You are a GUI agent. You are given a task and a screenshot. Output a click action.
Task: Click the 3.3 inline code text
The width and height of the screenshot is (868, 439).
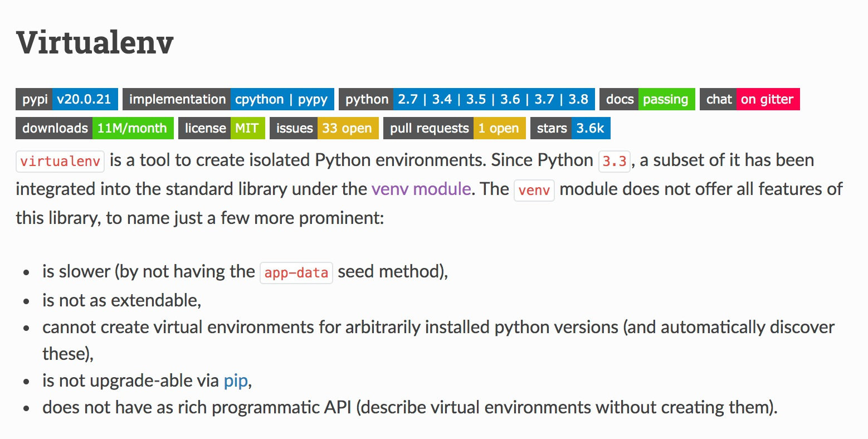click(x=614, y=161)
